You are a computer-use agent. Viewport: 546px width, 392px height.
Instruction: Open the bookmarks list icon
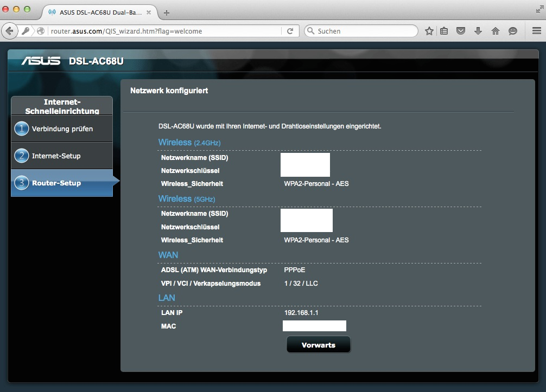coord(444,31)
